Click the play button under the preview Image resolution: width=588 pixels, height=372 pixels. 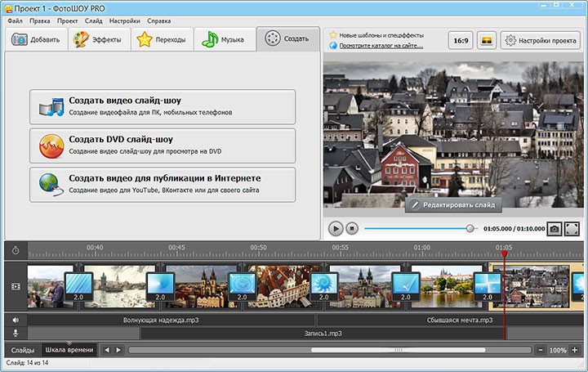click(336, 229)
